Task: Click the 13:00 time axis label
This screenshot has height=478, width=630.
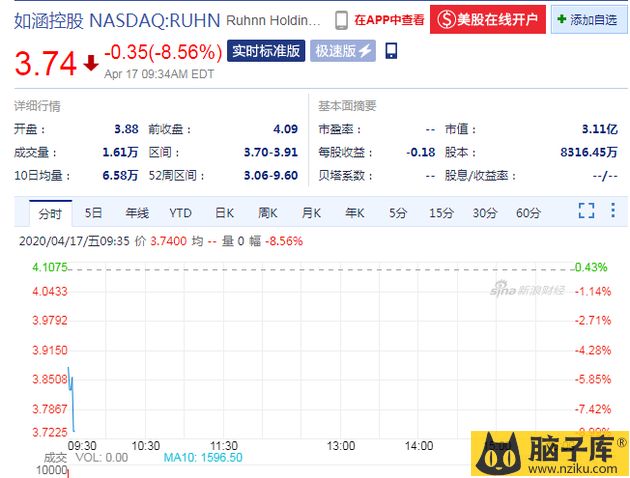Action: point(341,446)
